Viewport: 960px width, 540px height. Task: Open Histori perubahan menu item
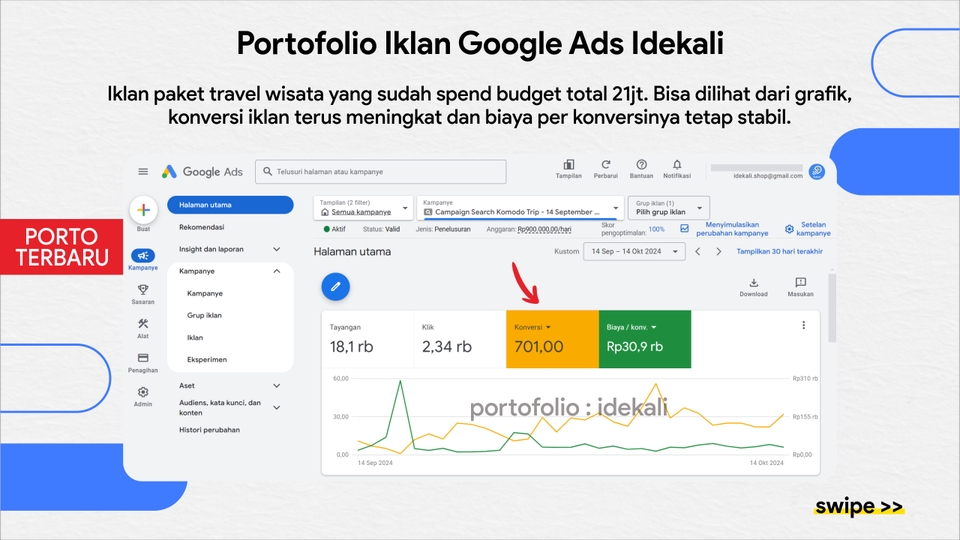(x=209, y=430)
